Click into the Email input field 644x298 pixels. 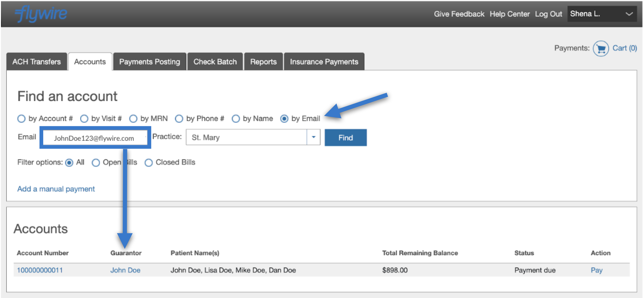click(x=94, y=138)
